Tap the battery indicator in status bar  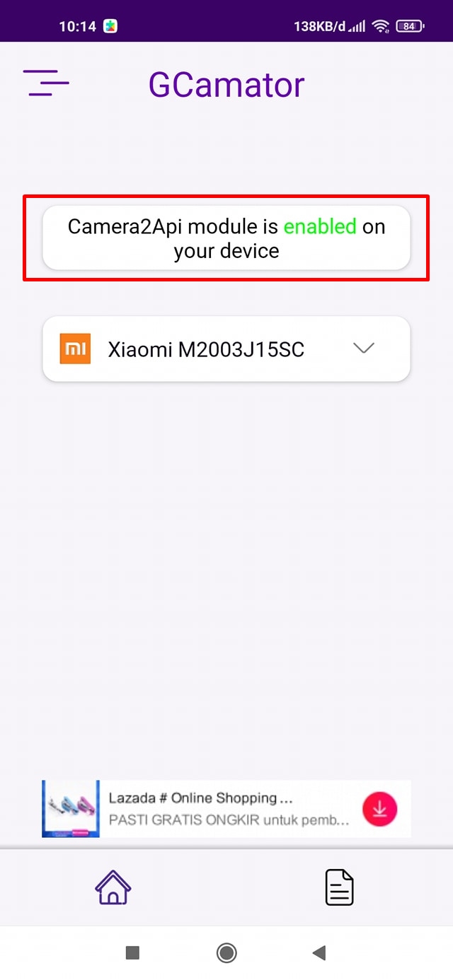[x=410, y=26]
